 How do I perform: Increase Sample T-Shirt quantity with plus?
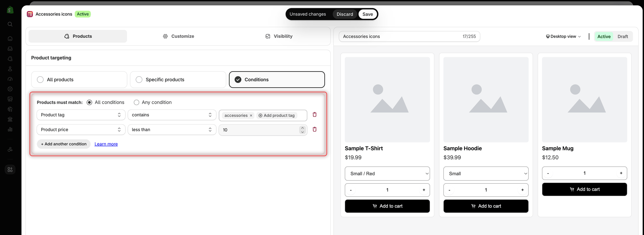tap(424, 190)
